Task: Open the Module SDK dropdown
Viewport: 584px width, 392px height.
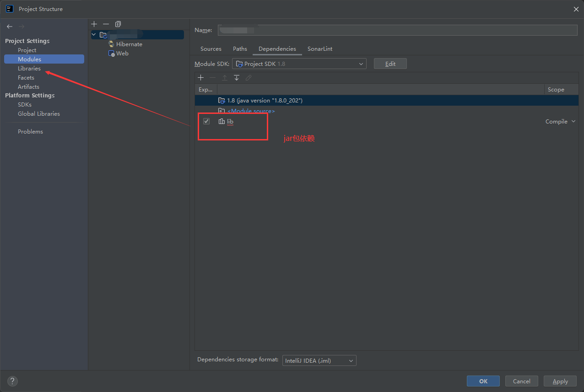Action: (x=299, y=64)
